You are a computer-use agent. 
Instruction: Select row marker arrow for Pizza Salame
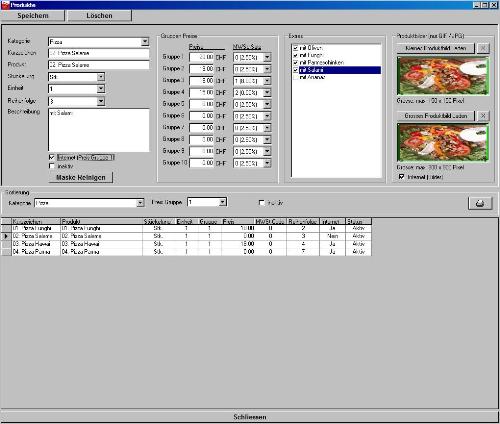[6, 236]
